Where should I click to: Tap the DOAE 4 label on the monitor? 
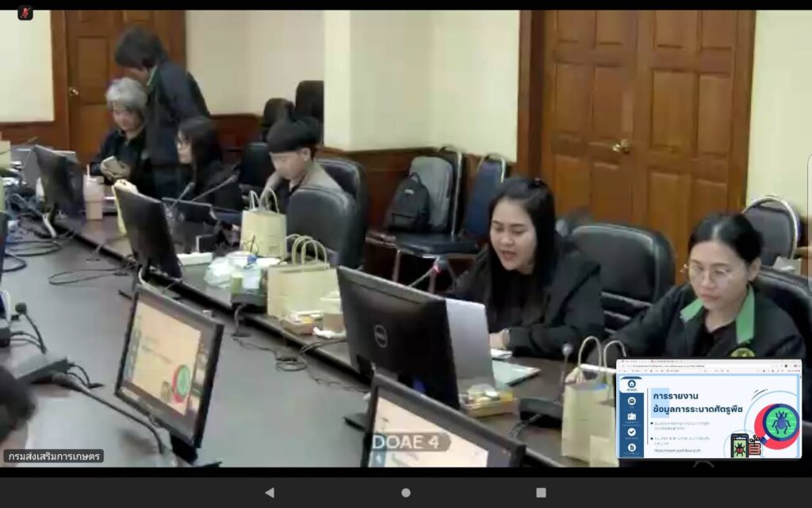pos(410,441)
